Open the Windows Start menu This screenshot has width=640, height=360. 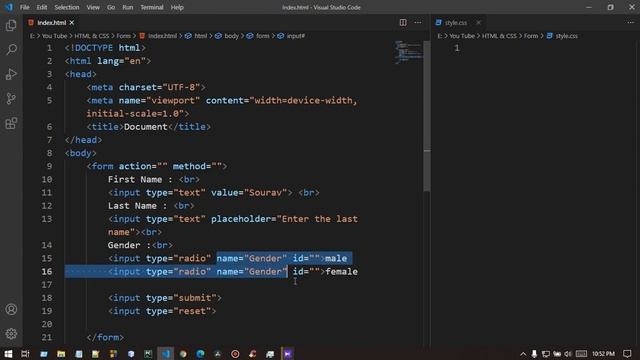click(x=8, y=354)
